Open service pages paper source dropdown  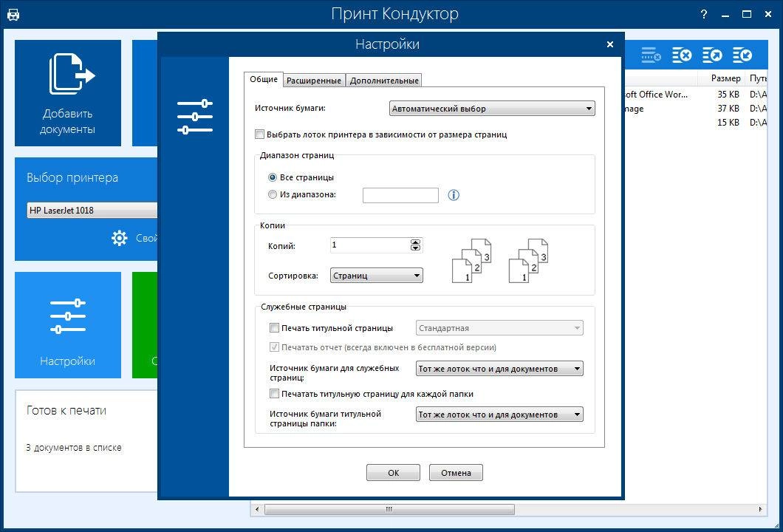(x=499, y=369)
